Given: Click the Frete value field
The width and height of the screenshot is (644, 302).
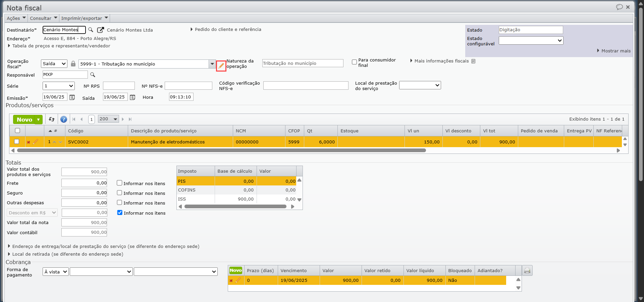Looking at the screenshot, I should coord(84,183).
